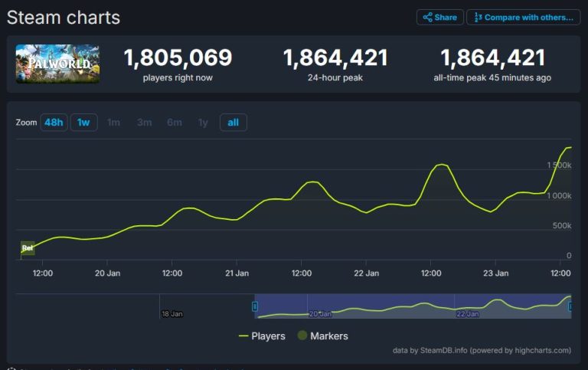Show all-time chart range
The height and width of the screenshot is (370, 588).
point(234,123)
